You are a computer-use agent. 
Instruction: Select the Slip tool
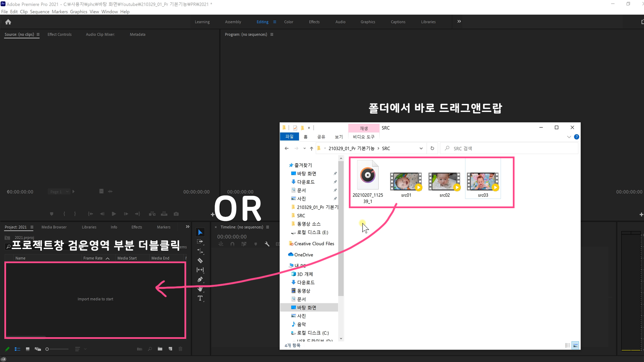pyautogui.click(x=200, y=270)
